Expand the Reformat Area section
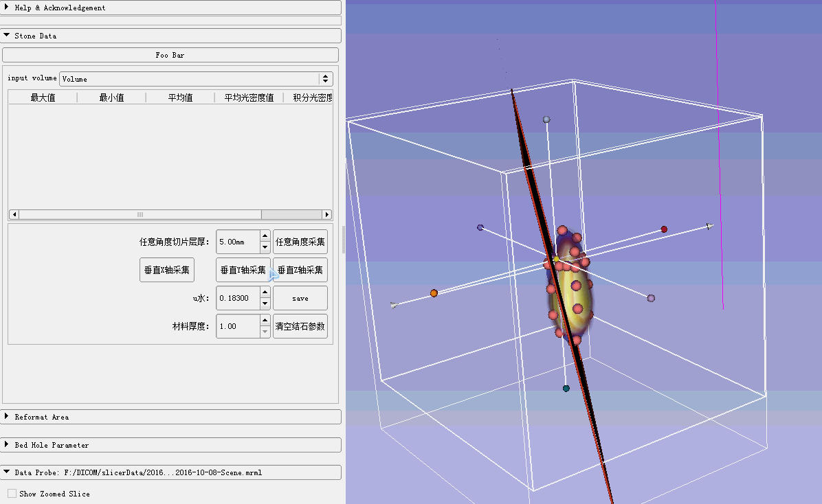Image resolution: width=822 pixels, height=504 pixels. pos(41,417)
